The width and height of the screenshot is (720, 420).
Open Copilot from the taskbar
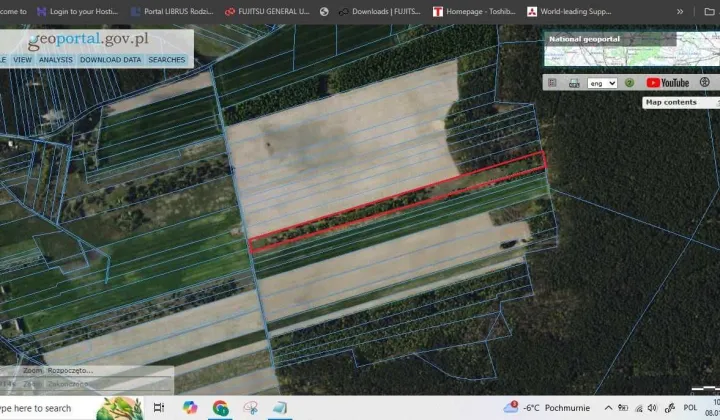tap(191, 408)
